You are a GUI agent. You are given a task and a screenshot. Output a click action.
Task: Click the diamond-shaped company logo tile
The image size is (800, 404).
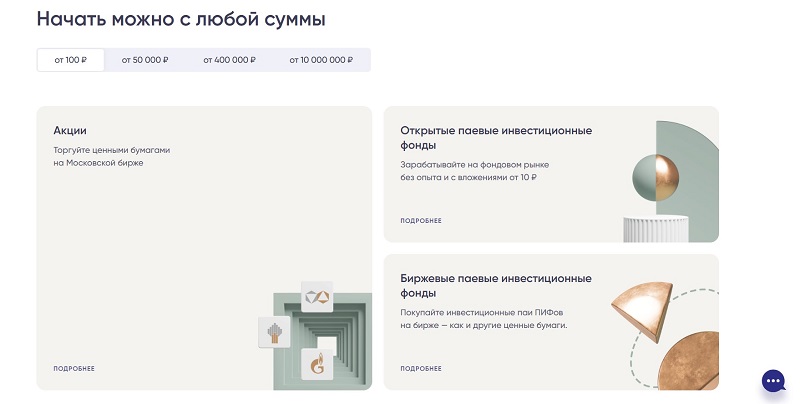tap(317, 296)
